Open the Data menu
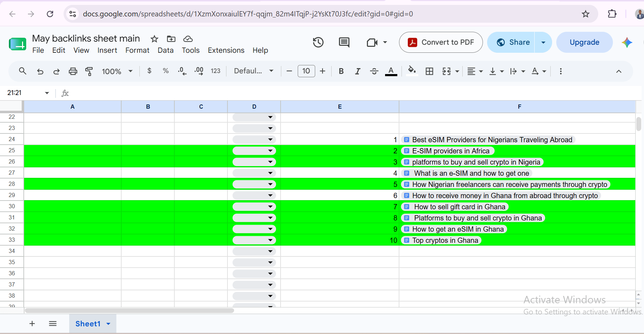This screenshot has width=644, height=334. (x=166, y=50)
